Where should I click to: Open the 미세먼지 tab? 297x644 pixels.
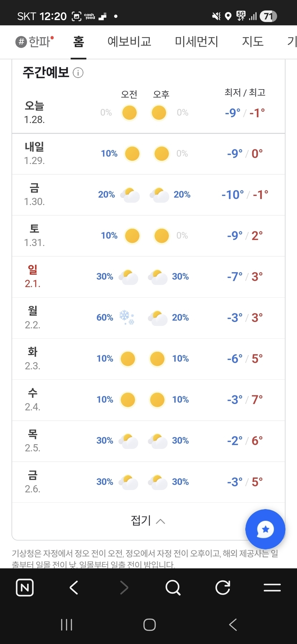click(196, 42)
